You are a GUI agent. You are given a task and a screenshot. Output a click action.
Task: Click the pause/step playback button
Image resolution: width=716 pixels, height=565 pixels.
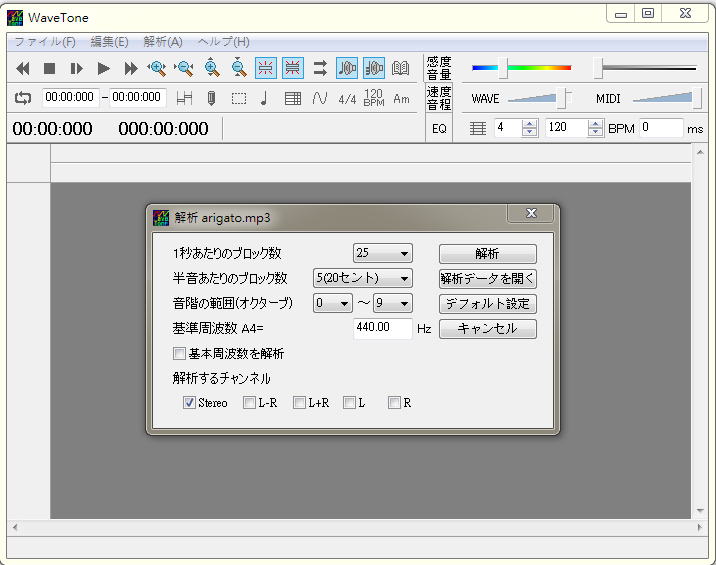coord(76,69)
